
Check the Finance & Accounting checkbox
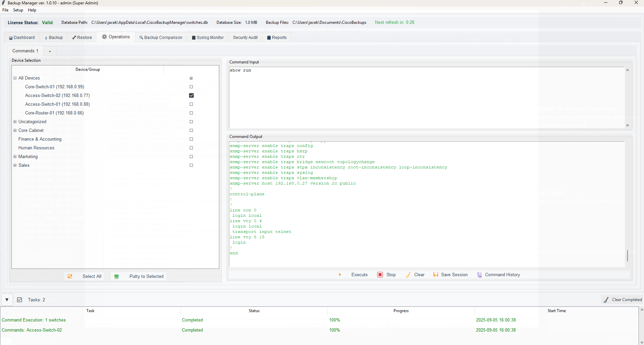[x=191, y=139]
